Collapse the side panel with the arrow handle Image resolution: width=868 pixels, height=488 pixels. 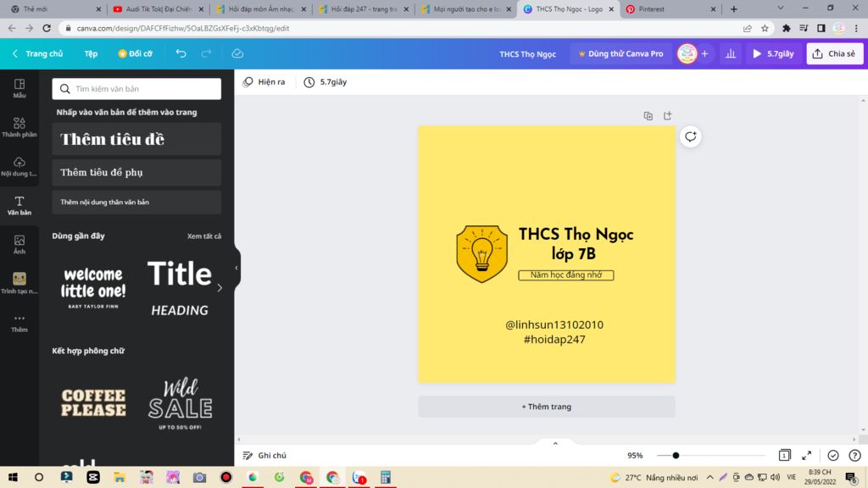236,268
